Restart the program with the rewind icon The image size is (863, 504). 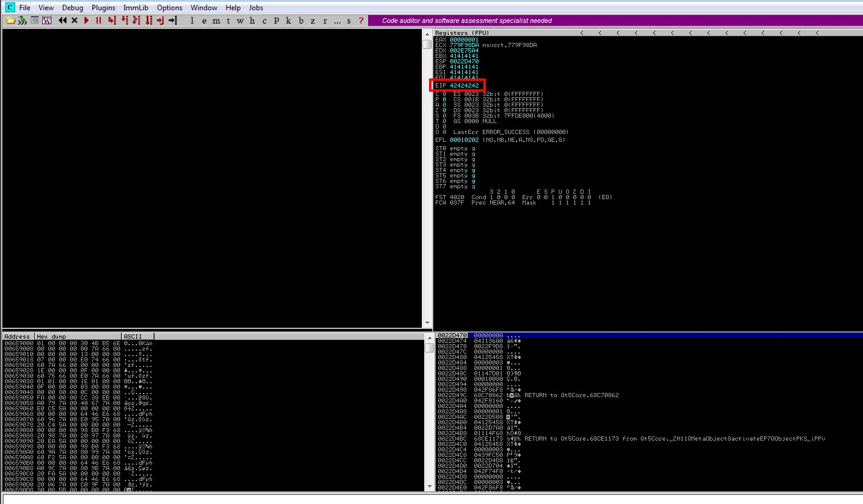click(63, 21)
